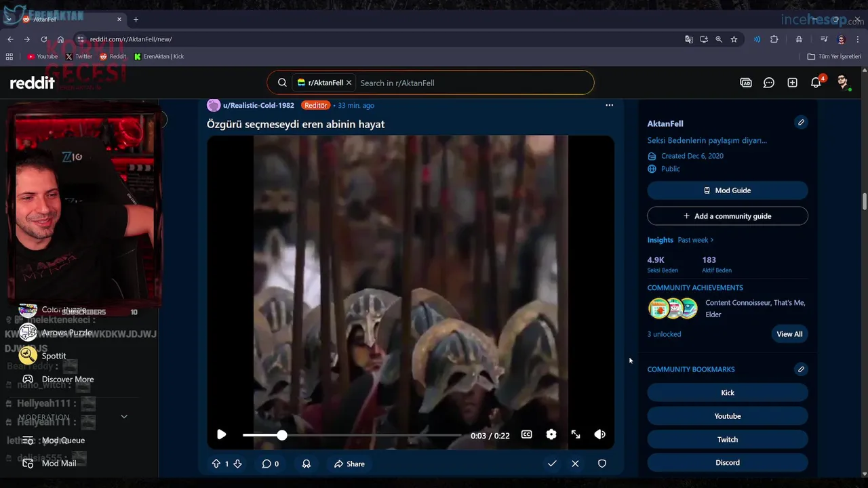868x488 pixels.
Task: Upvote the post
Action: pos(216,464)
